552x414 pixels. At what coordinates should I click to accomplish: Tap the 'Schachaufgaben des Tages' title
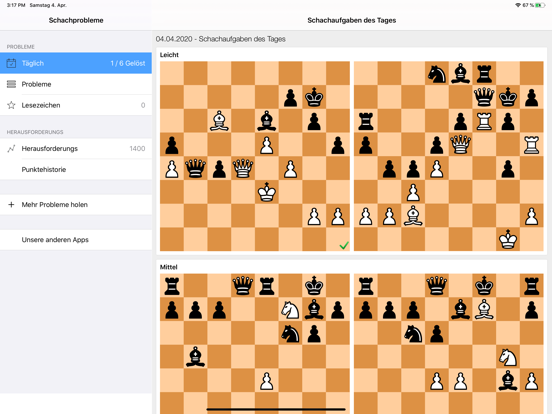click(x=352, y=20)
